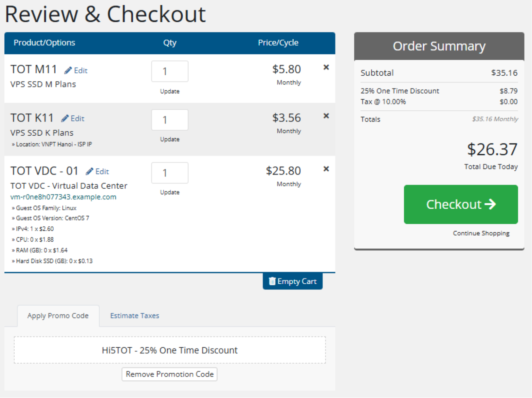Image resolution: width=532 pixels, height=398 pixels.
Task: Select the quantity field for TOT VDC - 01
Action: [170, 173]
